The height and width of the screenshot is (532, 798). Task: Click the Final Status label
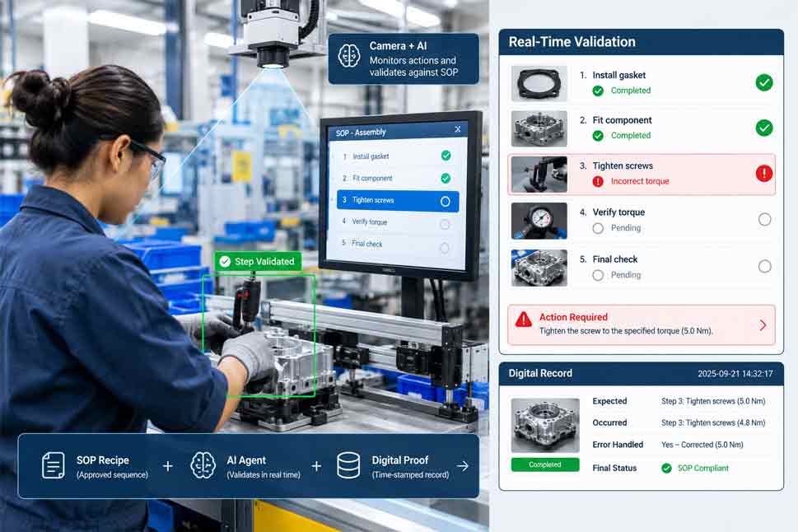614,468
